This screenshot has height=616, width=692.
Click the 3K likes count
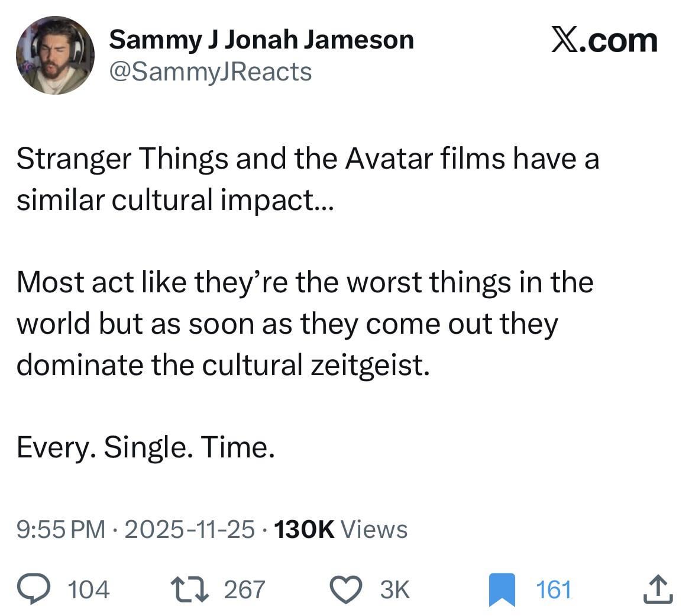394,589
